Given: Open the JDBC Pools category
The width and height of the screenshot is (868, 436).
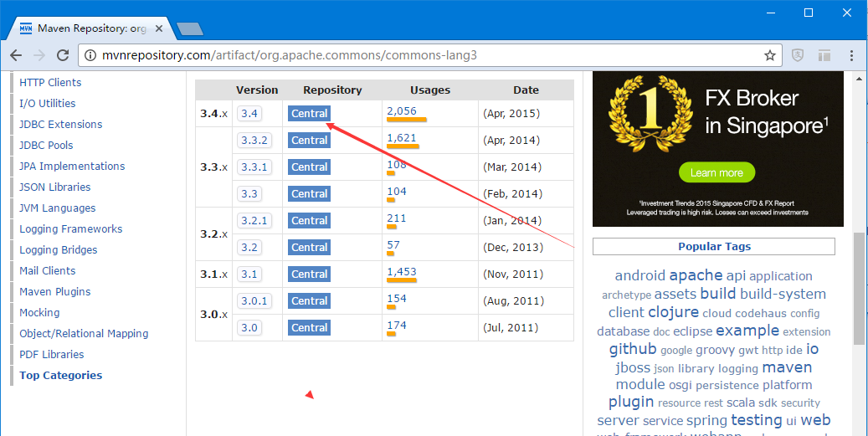Looking at the screenshot, I should coord(47,146).
